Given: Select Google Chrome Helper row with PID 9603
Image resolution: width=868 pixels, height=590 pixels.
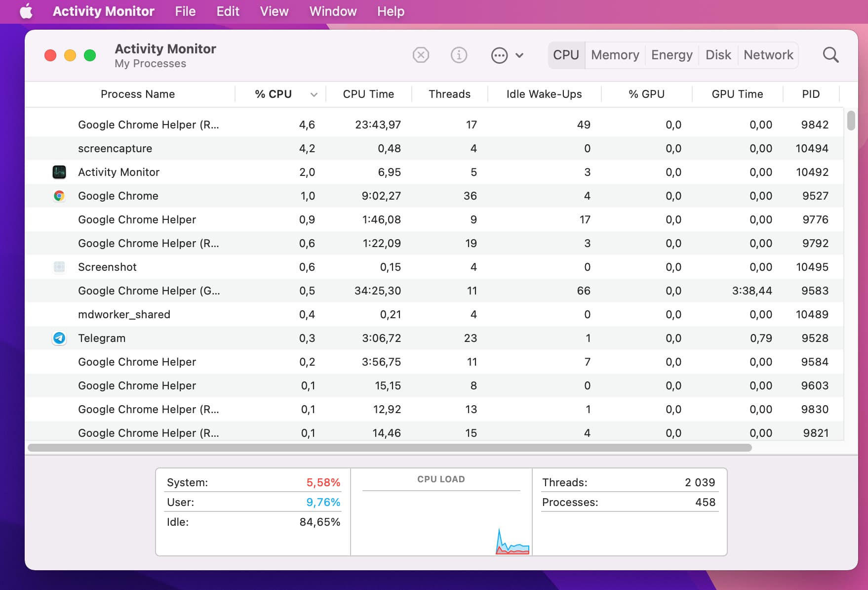Looking at the screenshot, I should 434,385.
